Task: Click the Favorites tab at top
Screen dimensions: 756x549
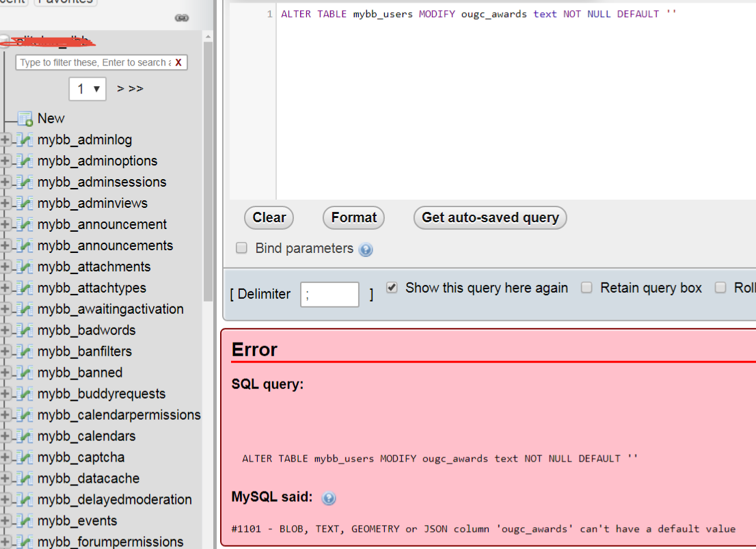Action: pos(66,2)
